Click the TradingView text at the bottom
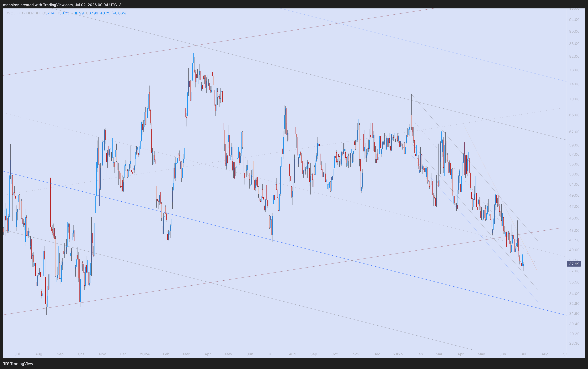This screenshot has width=588, height=369. (22, 364)
